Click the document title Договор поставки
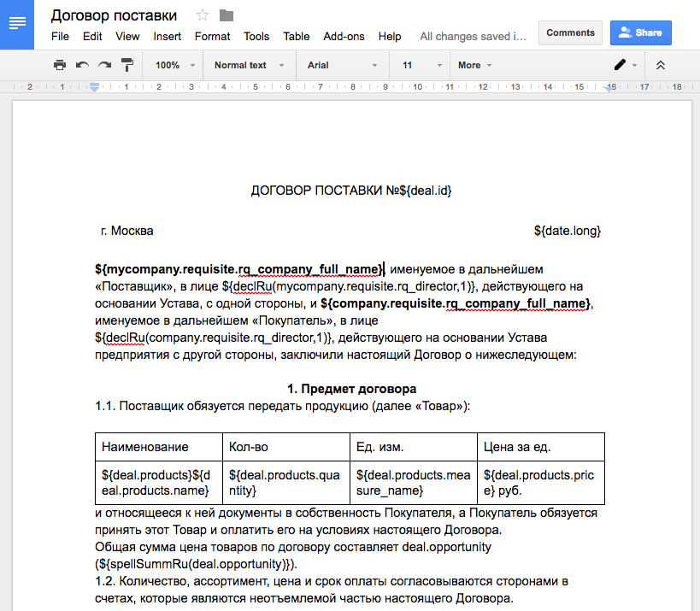This screenshot has width=700, height=611. tap(114, 15)
